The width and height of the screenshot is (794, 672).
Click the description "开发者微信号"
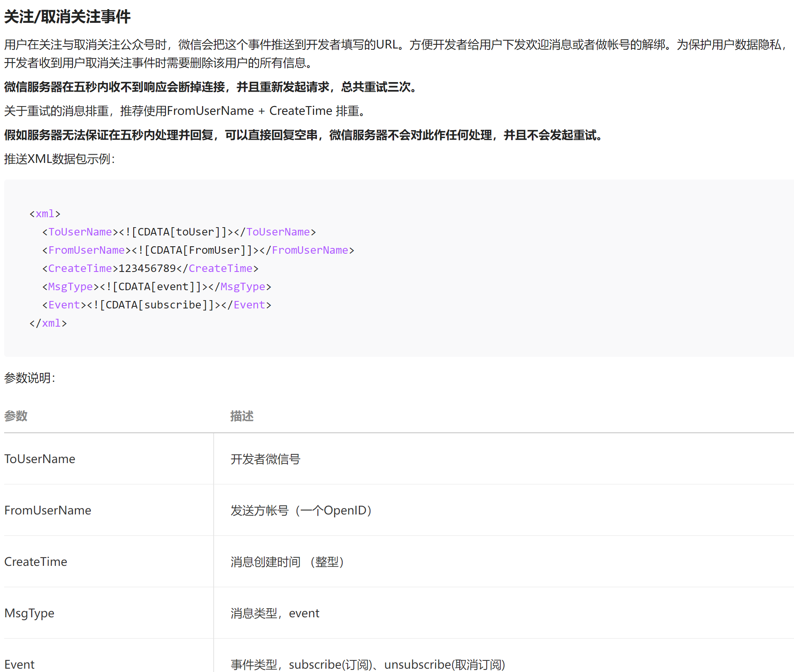[x=265, y=459]
